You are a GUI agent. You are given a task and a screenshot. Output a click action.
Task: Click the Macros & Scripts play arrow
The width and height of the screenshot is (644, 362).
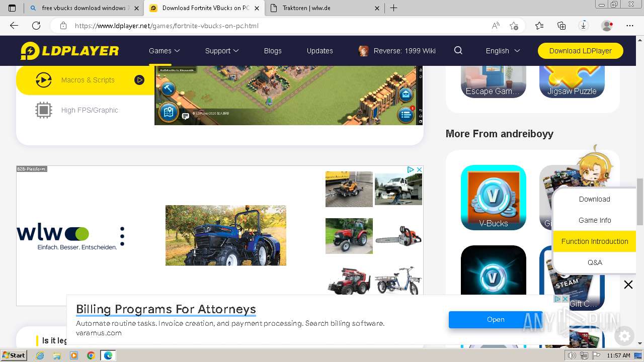point(139,80)
